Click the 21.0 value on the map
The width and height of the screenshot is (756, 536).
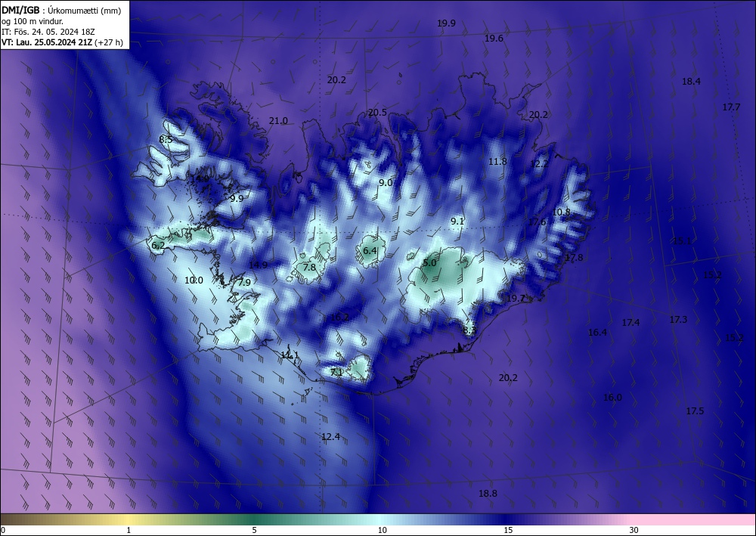coord(278,120)
